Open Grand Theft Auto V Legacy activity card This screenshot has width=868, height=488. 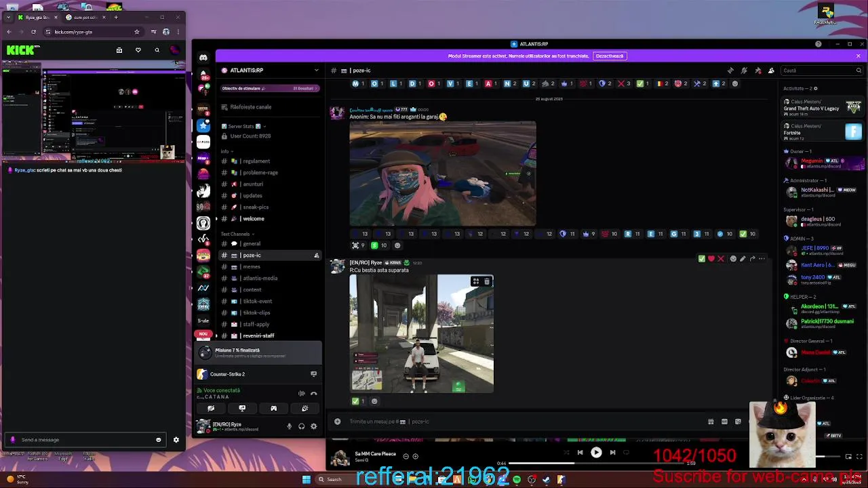tap(823, 106)
